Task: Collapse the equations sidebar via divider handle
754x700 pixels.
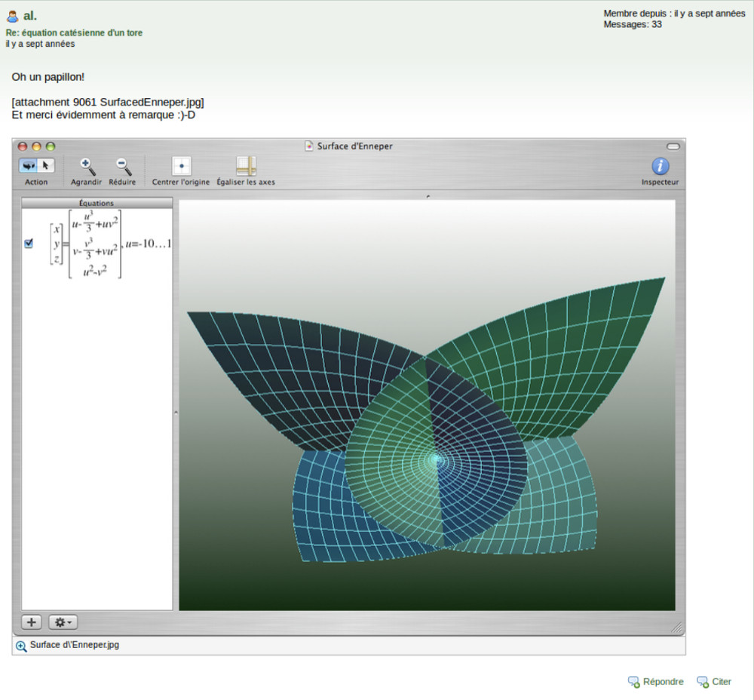Action: 176,412
